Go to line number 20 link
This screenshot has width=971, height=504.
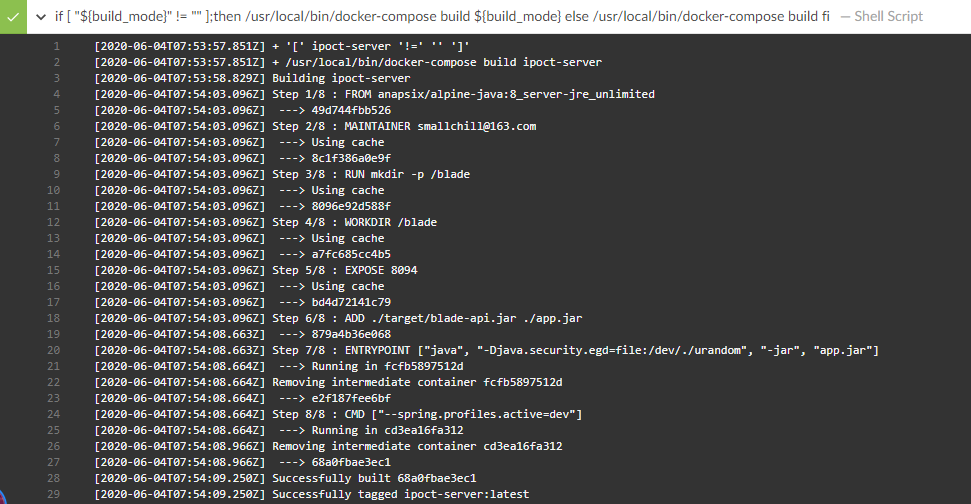coord(54,350)
